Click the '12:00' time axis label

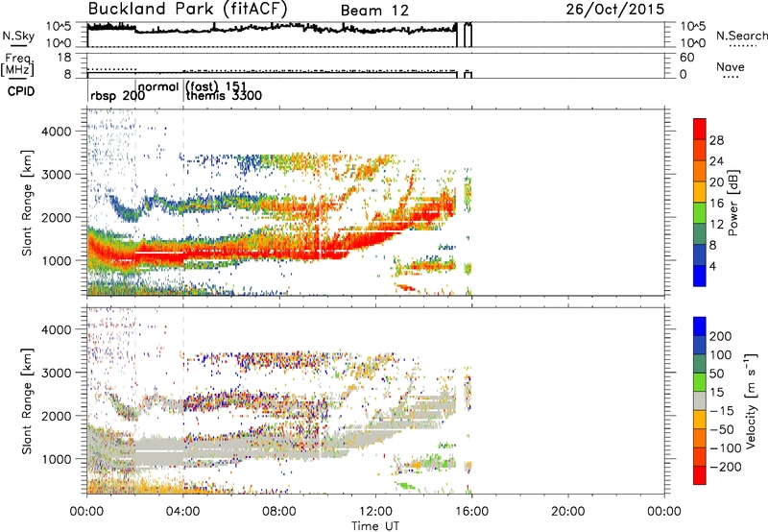[375, 512]
